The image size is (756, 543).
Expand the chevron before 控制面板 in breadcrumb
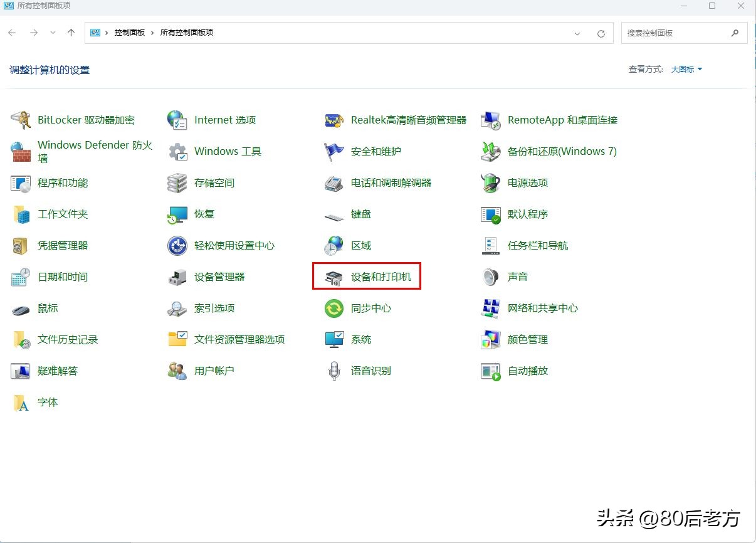tap(107, 33)
